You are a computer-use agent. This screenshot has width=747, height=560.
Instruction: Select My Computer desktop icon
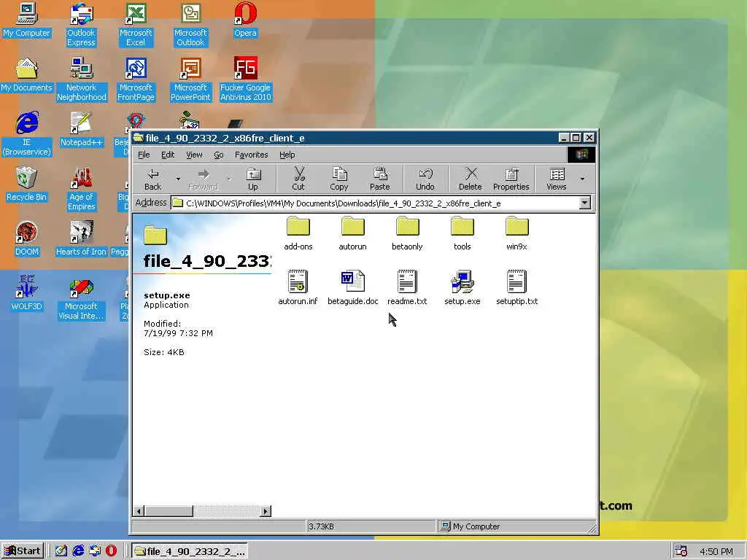click(27, 20)
